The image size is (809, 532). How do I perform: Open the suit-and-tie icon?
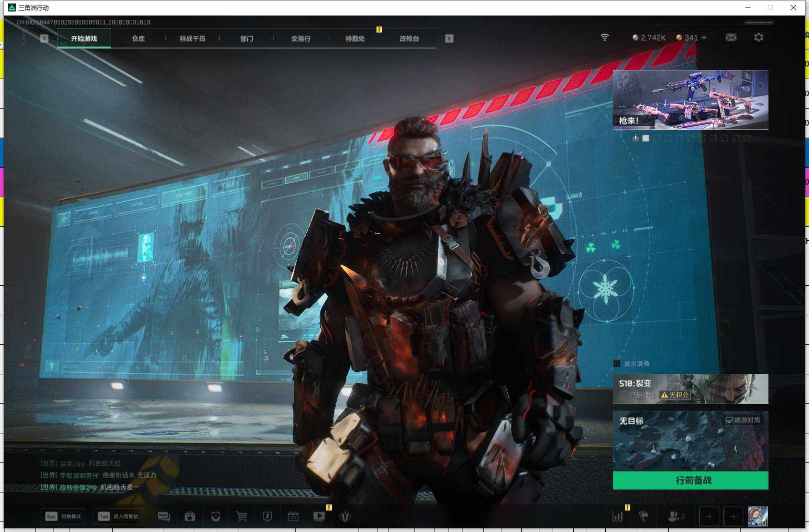tap(345, 516)
